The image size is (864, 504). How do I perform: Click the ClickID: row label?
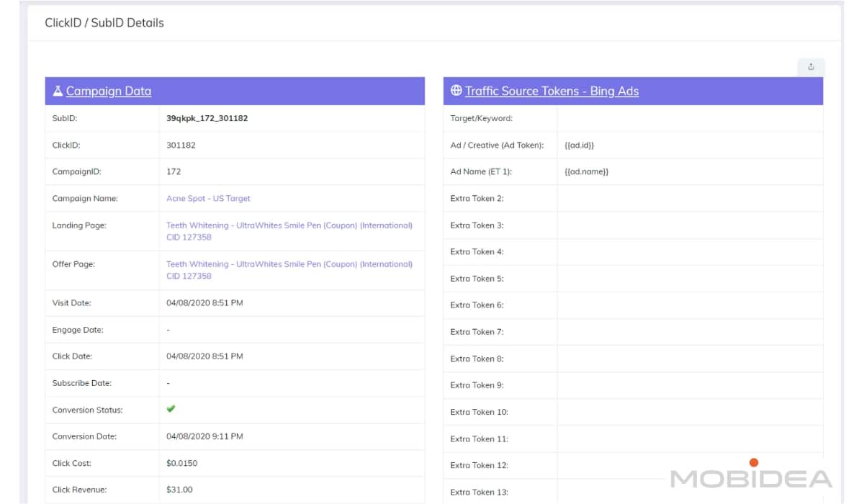coord(66,145)
